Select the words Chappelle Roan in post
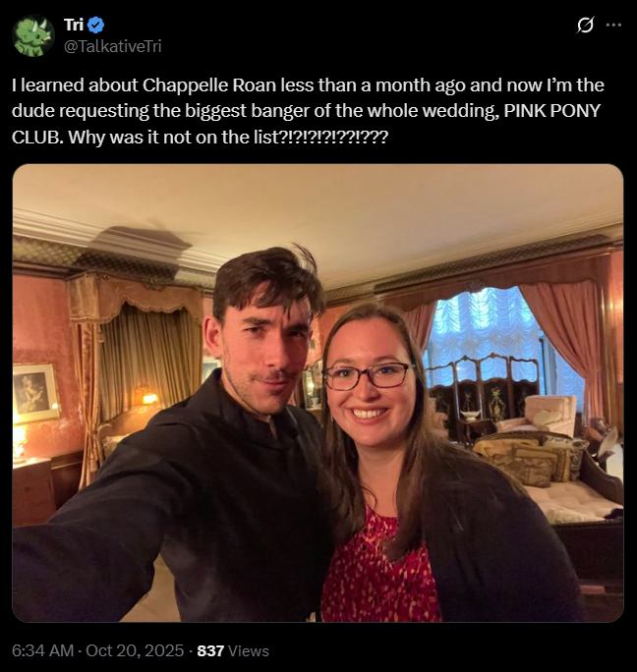637x672 pixels. point(209,85)
